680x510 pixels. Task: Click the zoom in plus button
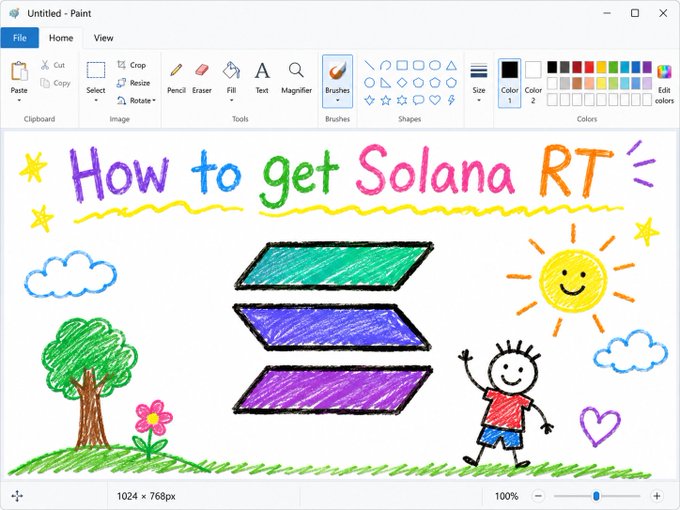657,496
